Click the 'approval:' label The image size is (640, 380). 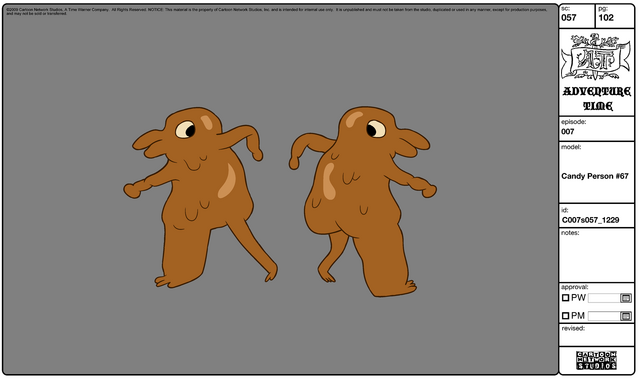coord(574,287)
